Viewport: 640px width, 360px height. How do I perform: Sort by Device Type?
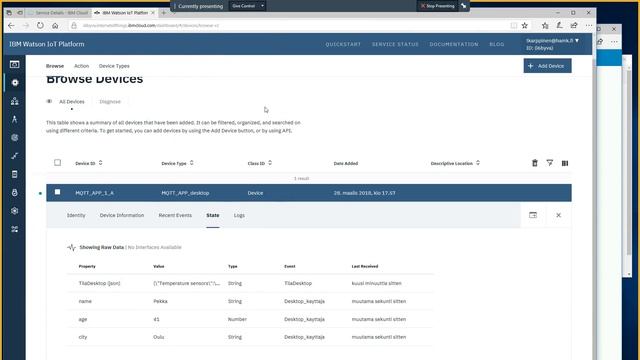pyautogui.click(x=177, y=163)
